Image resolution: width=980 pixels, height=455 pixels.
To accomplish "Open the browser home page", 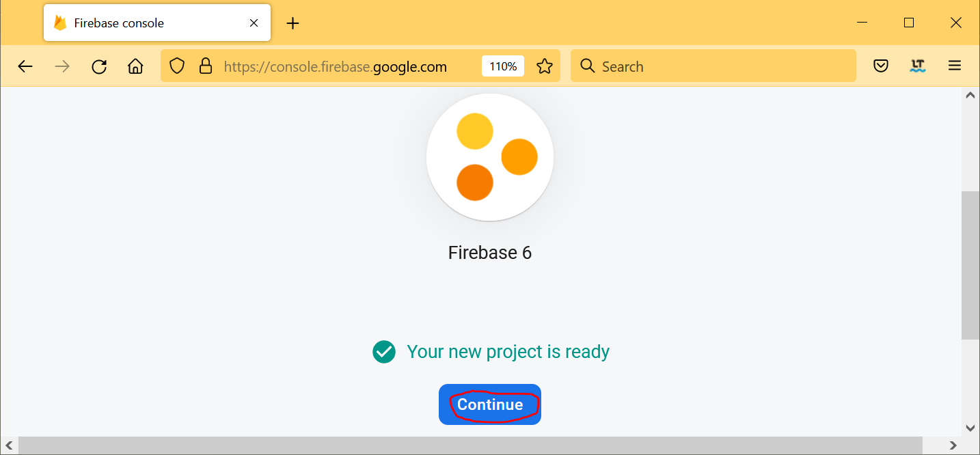I will [x=135, y=66].
